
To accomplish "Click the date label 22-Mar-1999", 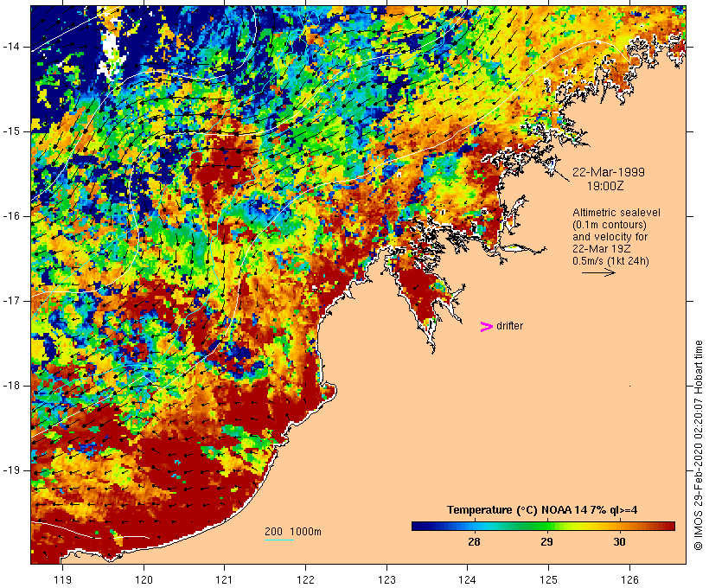I will 609,172.
